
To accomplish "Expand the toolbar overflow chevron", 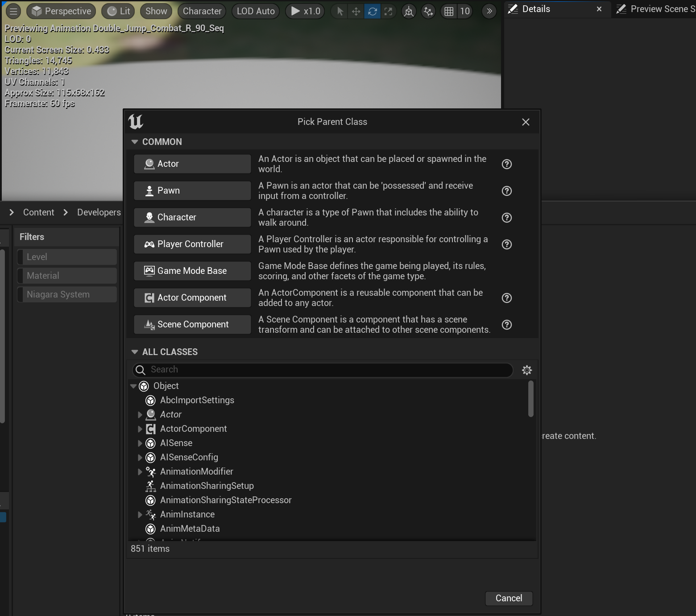I will (489, 11).
